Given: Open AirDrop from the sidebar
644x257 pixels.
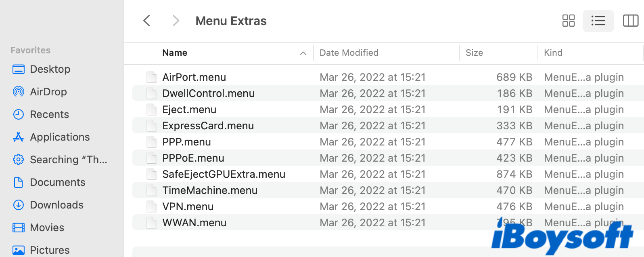Looking at the screenshot, I should click(48, 92).
